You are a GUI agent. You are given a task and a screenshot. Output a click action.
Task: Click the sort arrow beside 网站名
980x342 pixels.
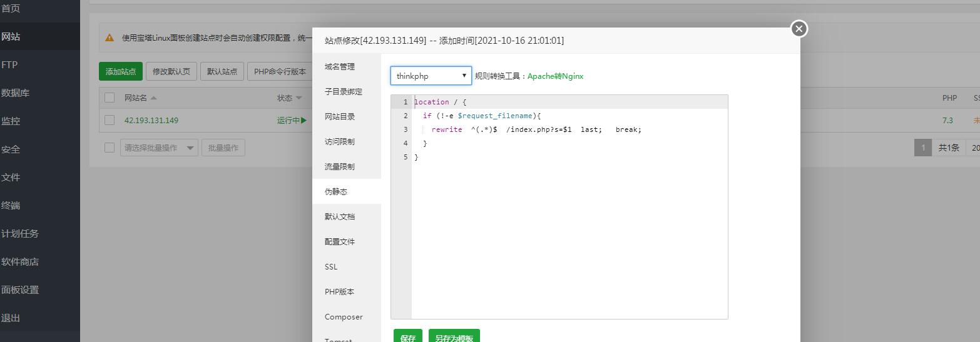(154, 98)
